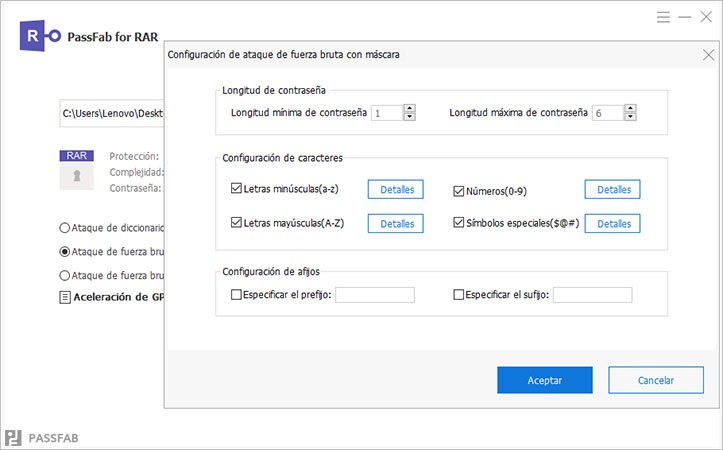This screenshot has height=450, width=723.
Task: Close the PassFab main window
Action: tap(706, 18)
